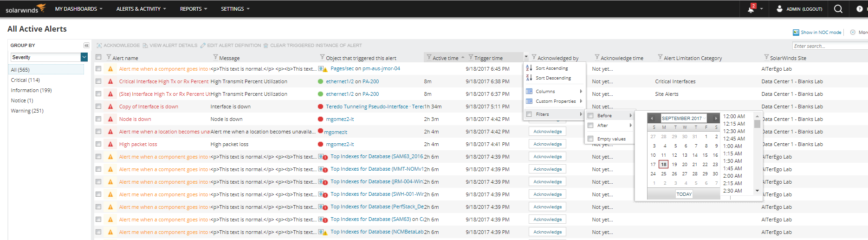Click the funnel on Object that triggered column
Viewport: 868px width, 240px height.
[x=322, y=57]
